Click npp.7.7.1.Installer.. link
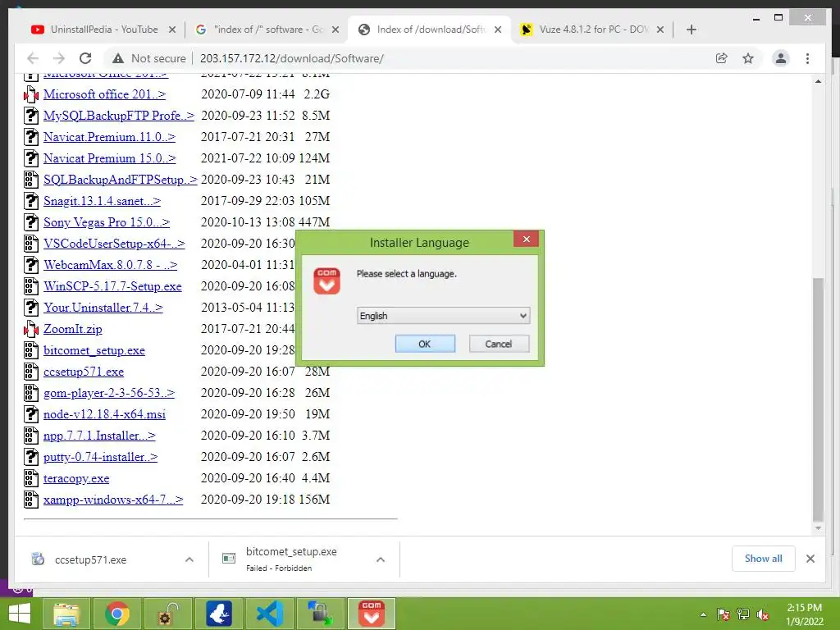The height and width of the screenshot is (630, 840). click(99, 436)
